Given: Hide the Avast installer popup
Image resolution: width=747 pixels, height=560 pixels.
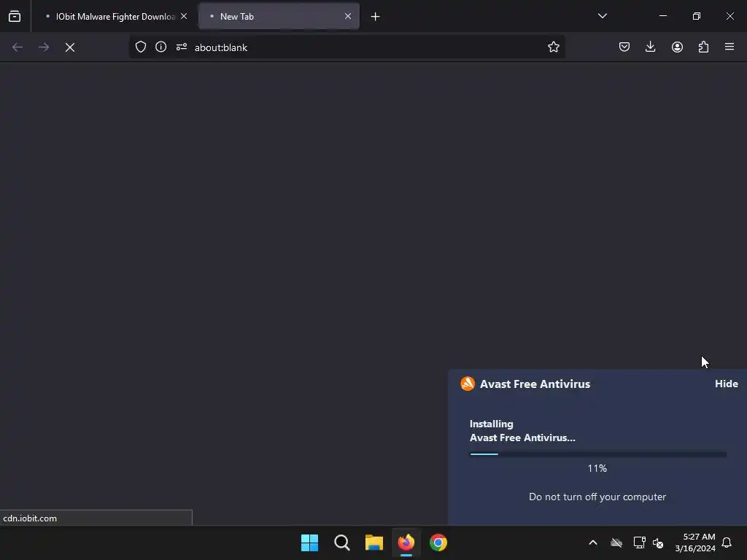Looking at the screenshot, I should [x=726, y=384].
